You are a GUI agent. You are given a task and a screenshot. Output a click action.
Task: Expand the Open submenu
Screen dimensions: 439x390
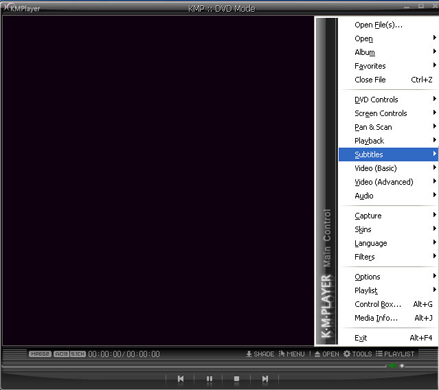(388, 39)
